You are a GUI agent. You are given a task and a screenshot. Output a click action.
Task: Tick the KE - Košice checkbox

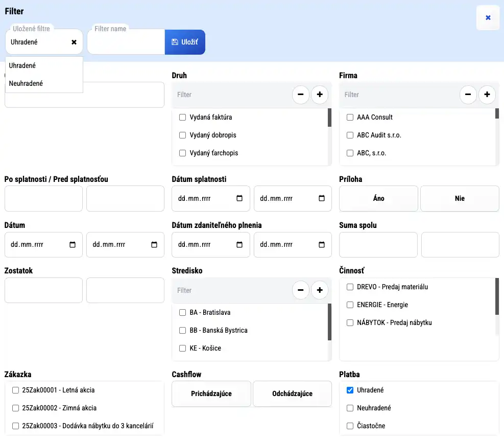click(x=182, y=349)
